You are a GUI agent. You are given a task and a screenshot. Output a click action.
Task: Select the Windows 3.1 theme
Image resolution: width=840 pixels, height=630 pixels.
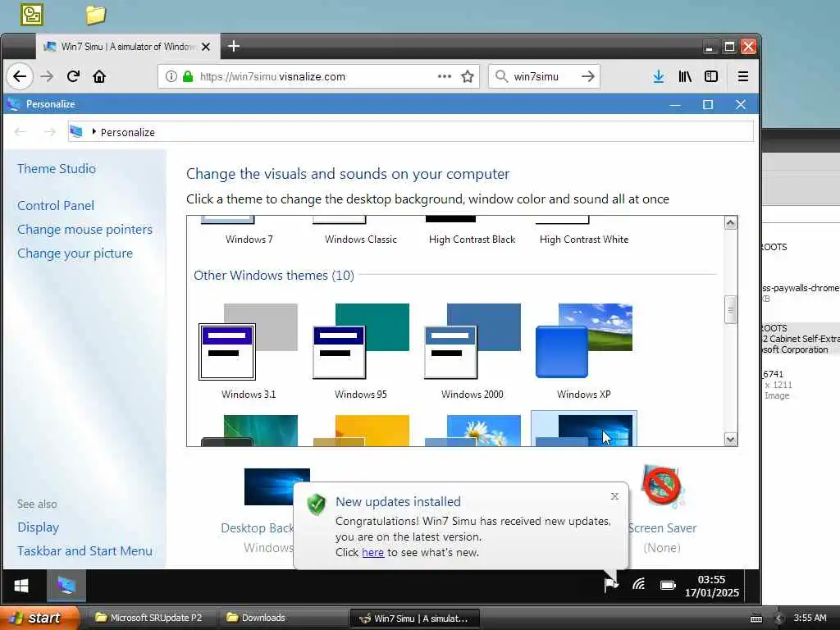[x=249, y=351]
